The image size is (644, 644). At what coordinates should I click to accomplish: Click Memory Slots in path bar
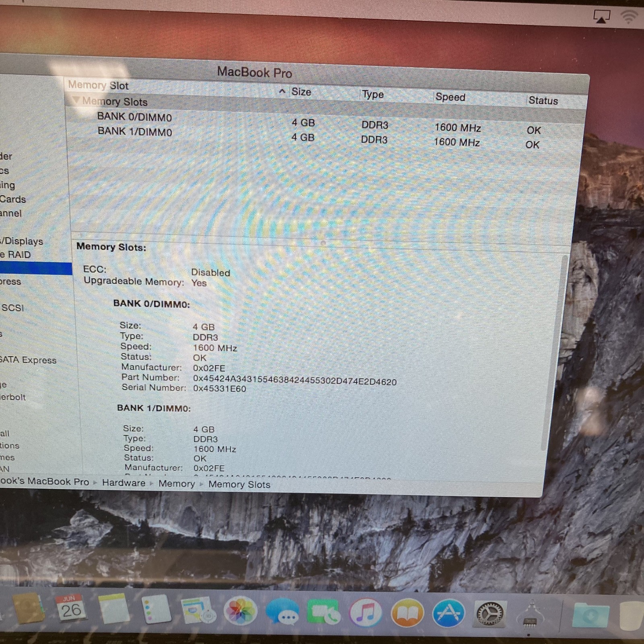[x=239, y=484]
